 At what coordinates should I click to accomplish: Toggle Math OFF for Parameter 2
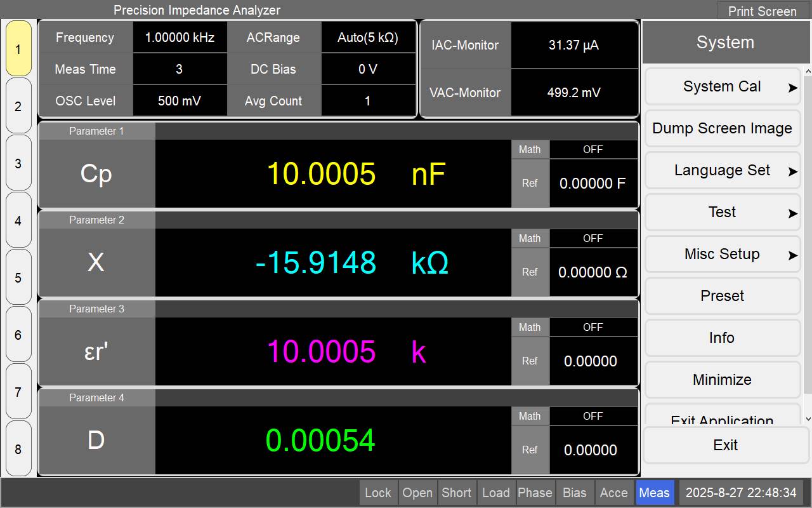click(x=593, y=238)
